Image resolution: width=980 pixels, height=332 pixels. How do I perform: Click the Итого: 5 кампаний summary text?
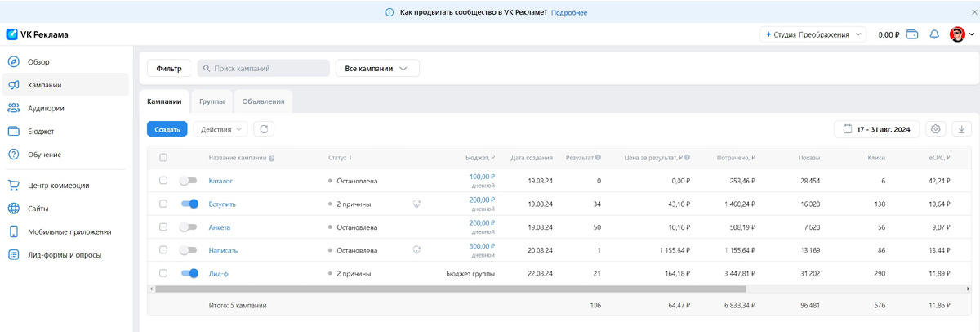click(x=238, y=305)
